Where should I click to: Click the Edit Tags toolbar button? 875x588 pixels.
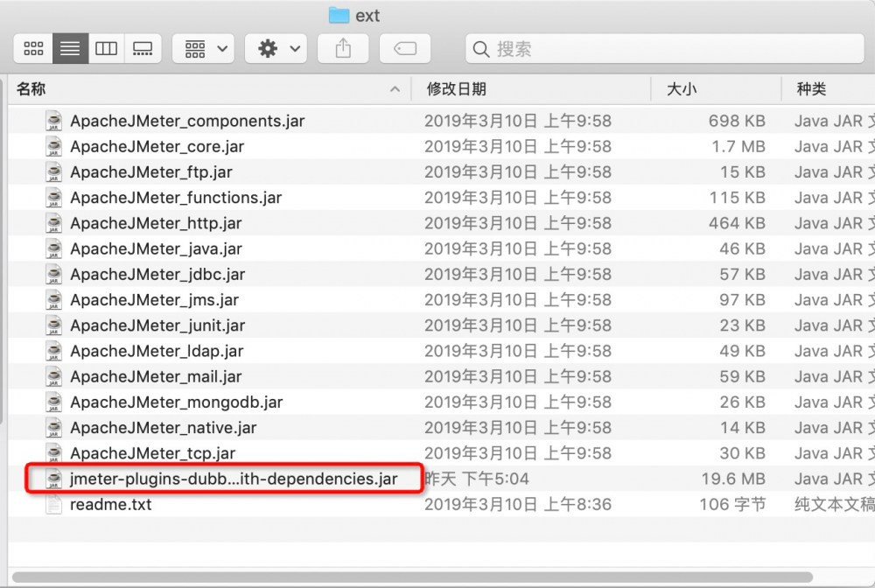pyautogui.click(x=405, y=48)
